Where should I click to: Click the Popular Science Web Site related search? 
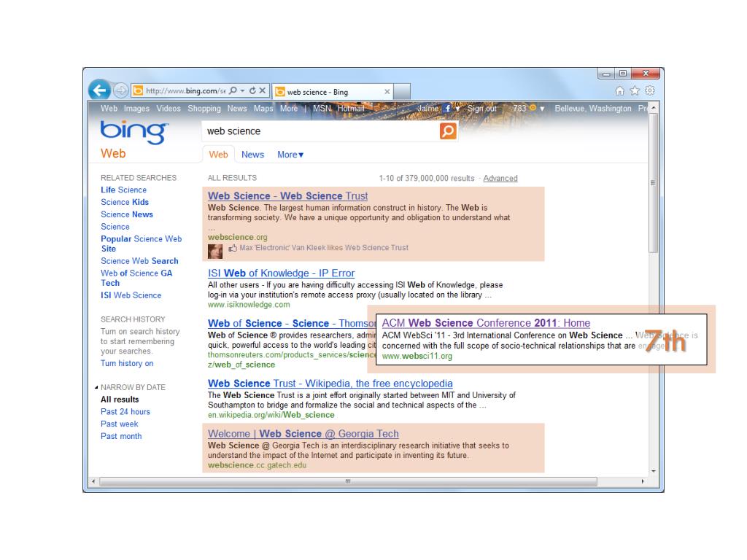(x=141, y=244)
